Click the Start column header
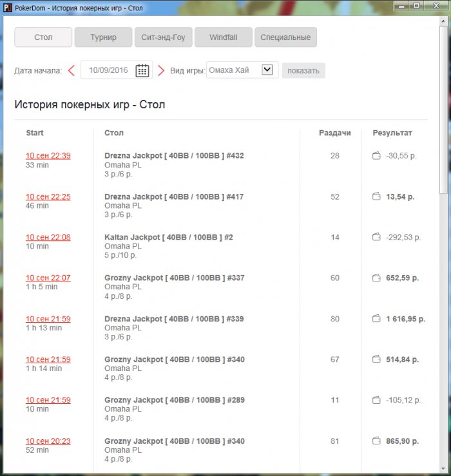451x476 pixels. (x=35, y=133)
